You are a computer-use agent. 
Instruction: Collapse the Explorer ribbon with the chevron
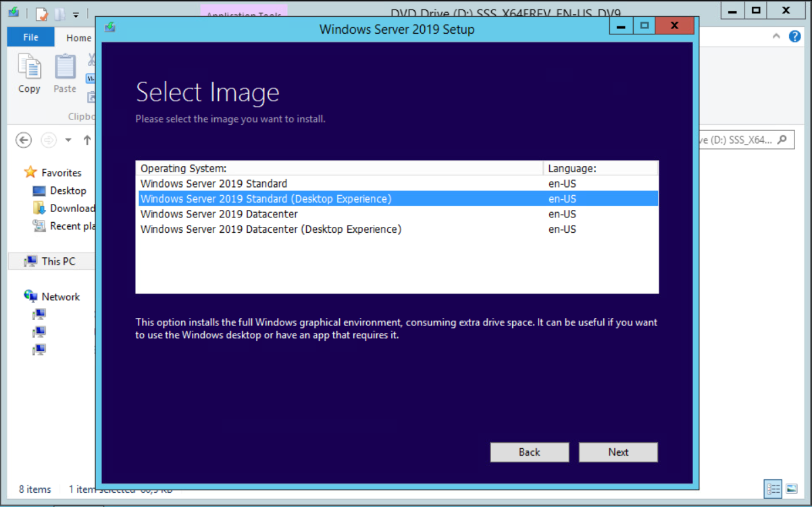point(776,36)
